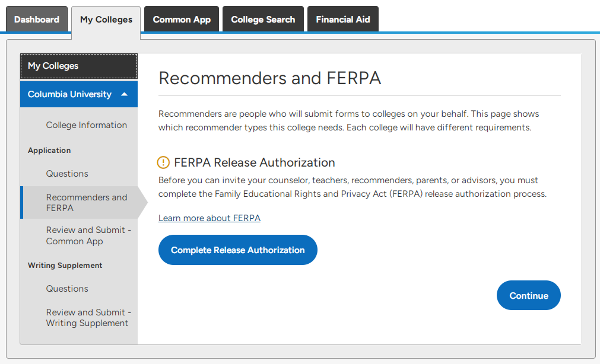Open Questions under Writing Supplement
Image resolution: width=600 pixels, height=364 pixels.
[67, 289]
